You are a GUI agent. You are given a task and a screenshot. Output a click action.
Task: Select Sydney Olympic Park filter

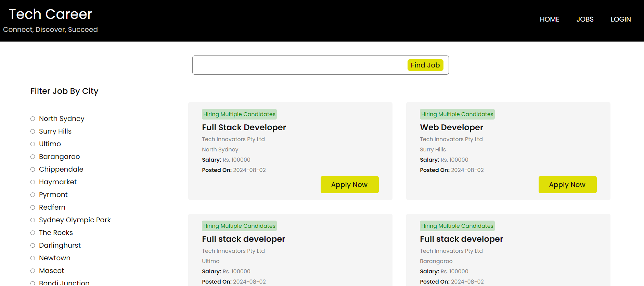tap(33, 220)
